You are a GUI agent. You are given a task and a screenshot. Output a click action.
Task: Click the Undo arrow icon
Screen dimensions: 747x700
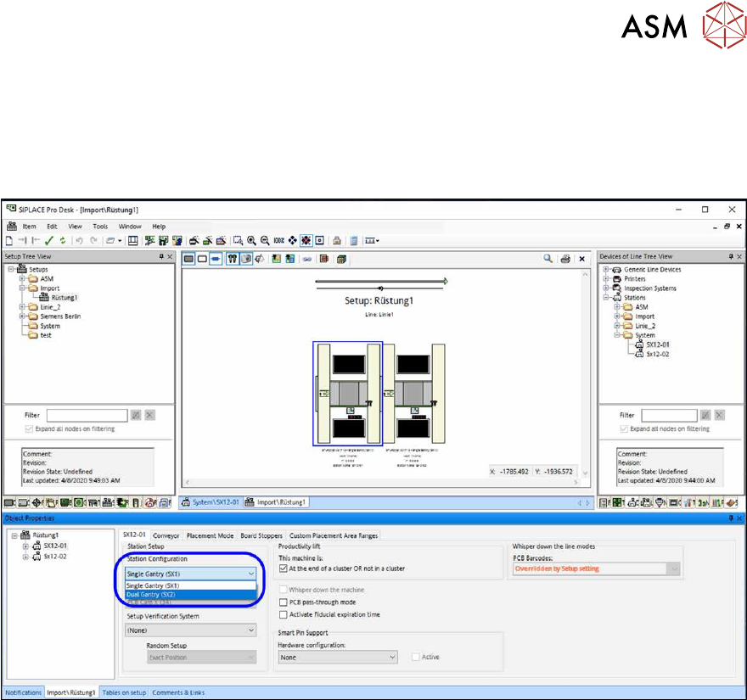(x=80, y=241)
